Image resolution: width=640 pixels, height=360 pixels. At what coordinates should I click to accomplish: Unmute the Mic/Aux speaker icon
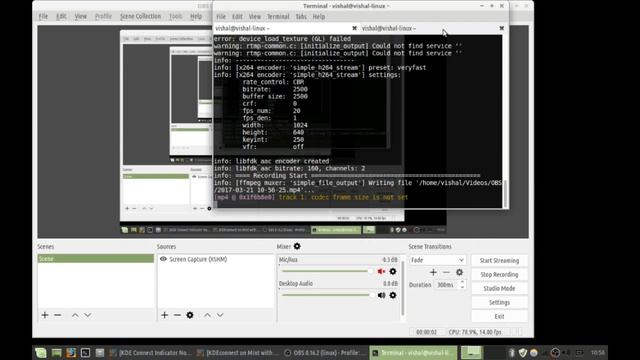pyautogui.click(x=381, y=271)
